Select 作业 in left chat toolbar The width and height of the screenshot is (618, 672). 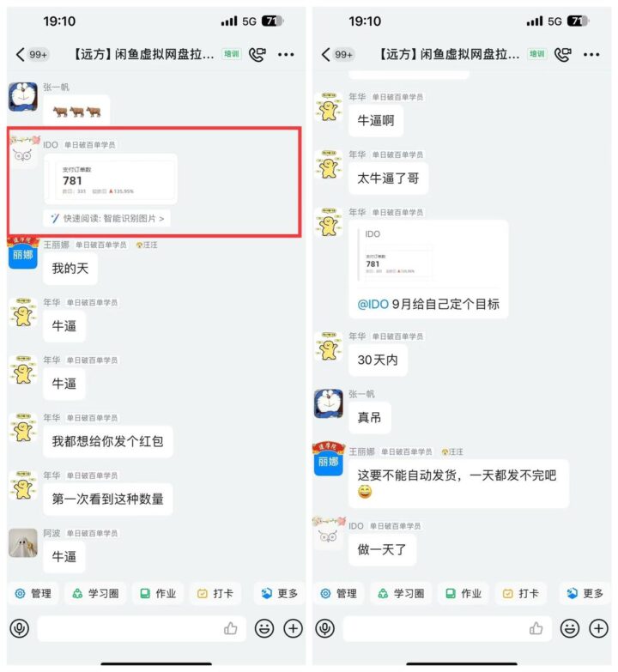(x=158, y=594)
